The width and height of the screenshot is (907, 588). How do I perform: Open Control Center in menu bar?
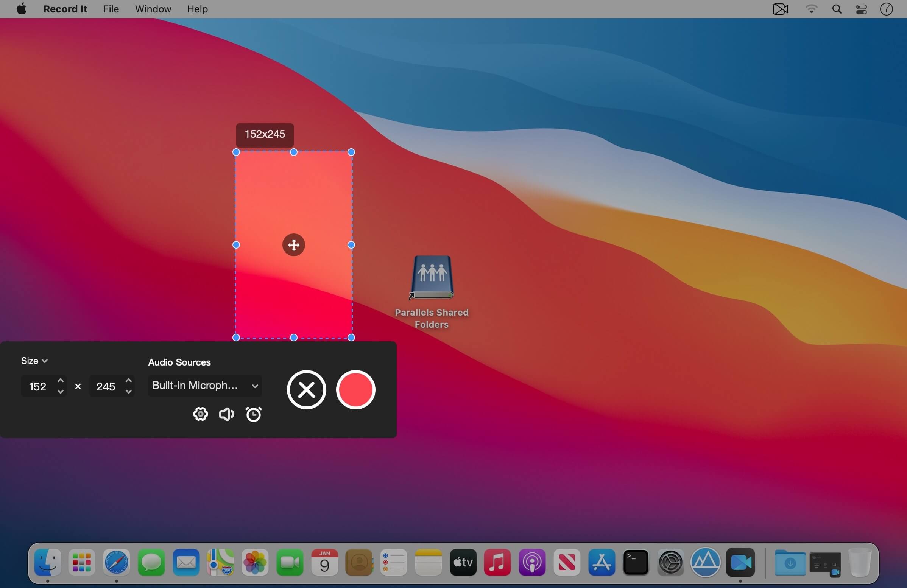861,9
